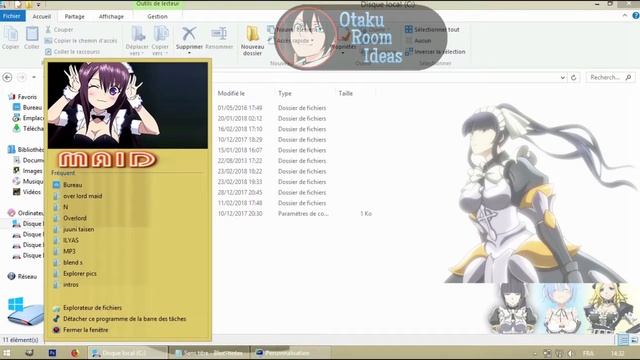The height and width of the screenshot is (360, 640).
Task: Switch to the Affichage tab
Action: tap(111, 16)
